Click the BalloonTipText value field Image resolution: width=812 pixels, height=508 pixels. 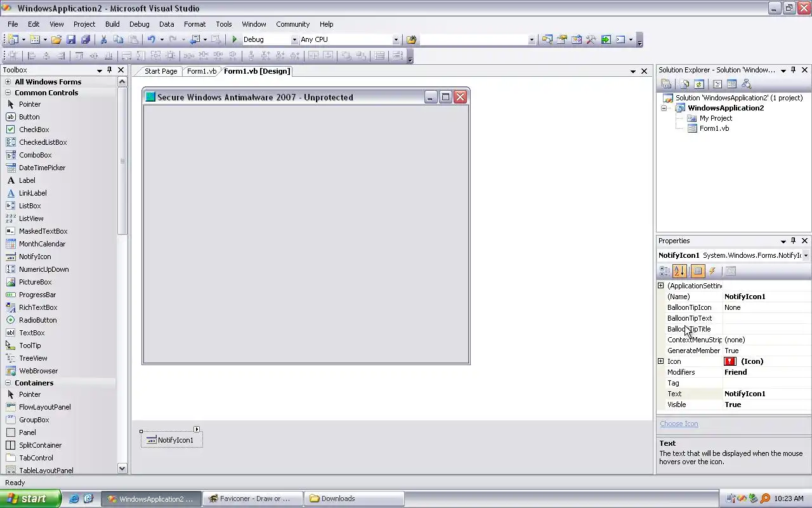point(766,318)
